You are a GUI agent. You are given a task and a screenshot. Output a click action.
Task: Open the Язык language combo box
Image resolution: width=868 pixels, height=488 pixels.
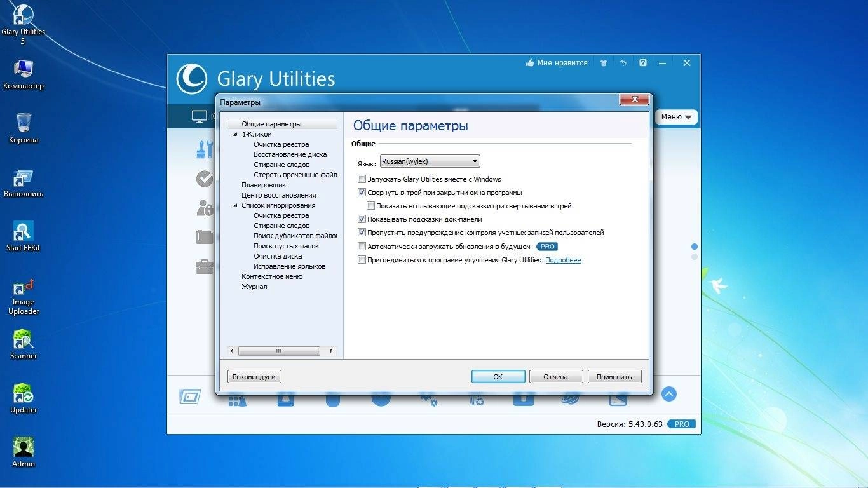pos(430,161)
